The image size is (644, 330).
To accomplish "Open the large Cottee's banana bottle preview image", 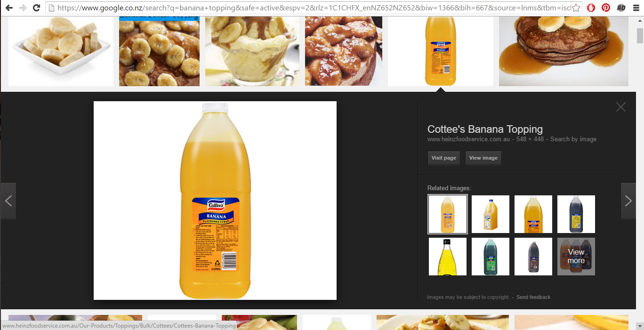I will (215, 201).
